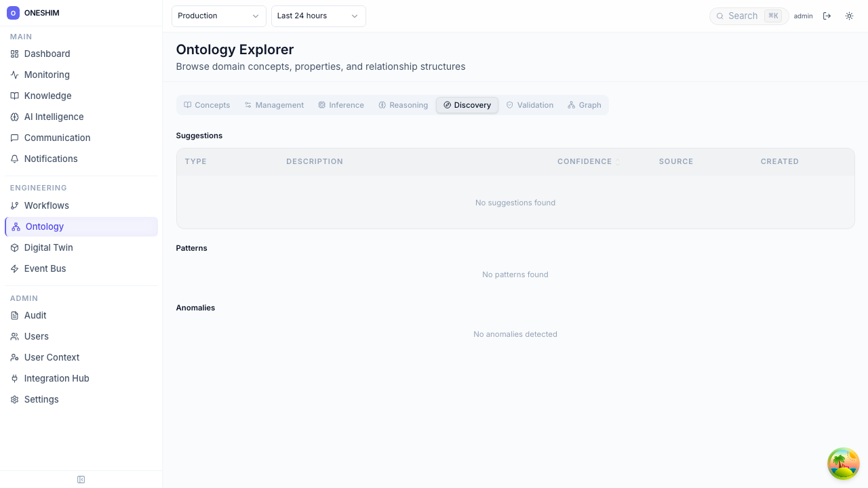This screenshot has width=868, height=488.
Task: Toggle the light/dark theme sun icon
Action: [x=849, y=16]
